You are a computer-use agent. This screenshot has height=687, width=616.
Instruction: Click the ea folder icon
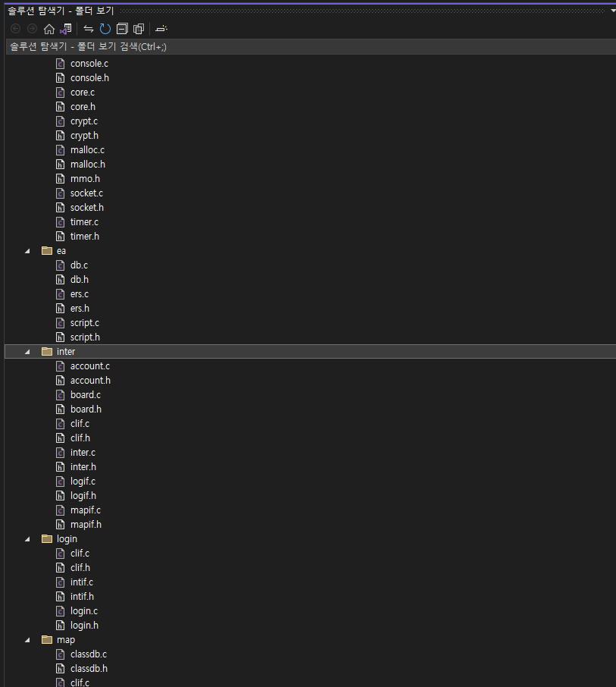point(47,251)
